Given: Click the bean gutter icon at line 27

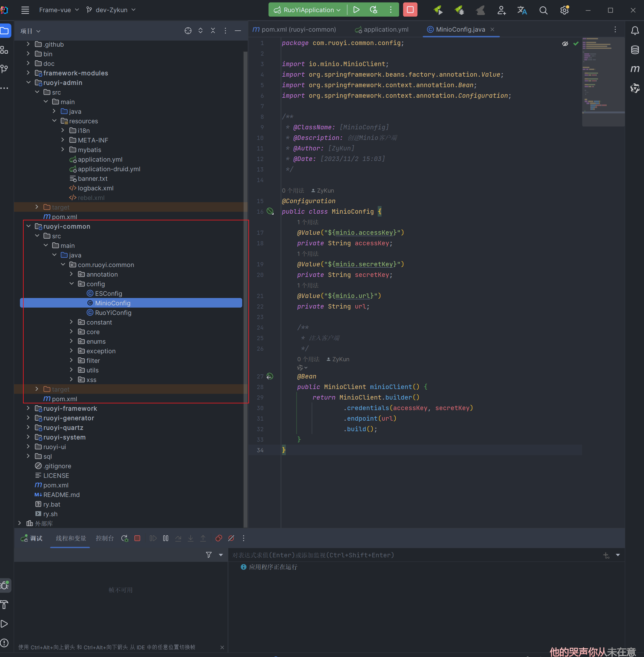Looking at the screenshot, I should pos(269,376).
